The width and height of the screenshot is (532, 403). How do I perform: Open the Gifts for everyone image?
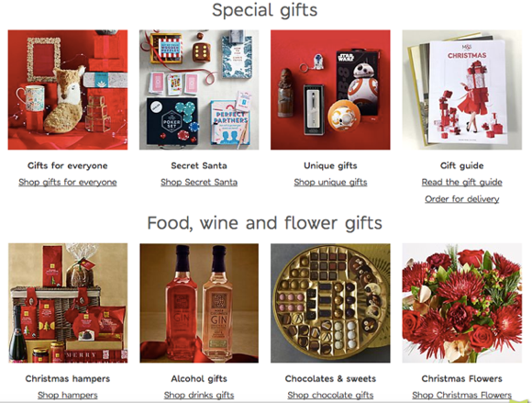pos(68,90)
